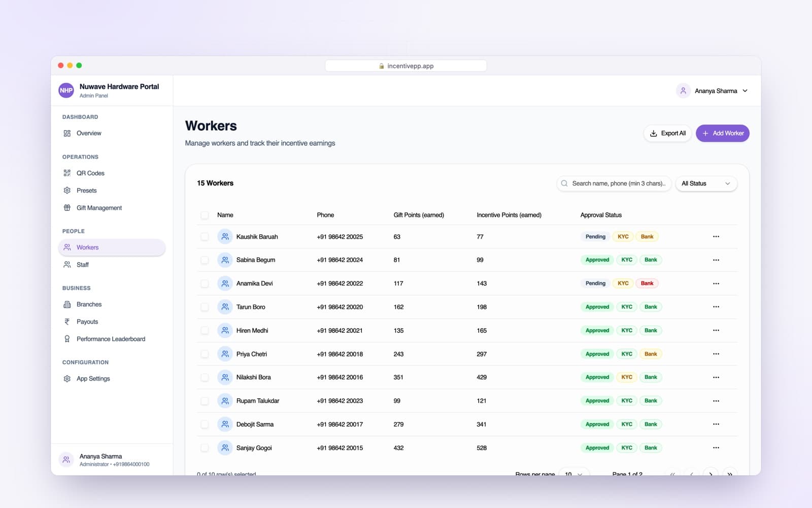Click the QR Codes sidebar icon
The height and width of the screenshot is (508, 812).
click(67, 173)
